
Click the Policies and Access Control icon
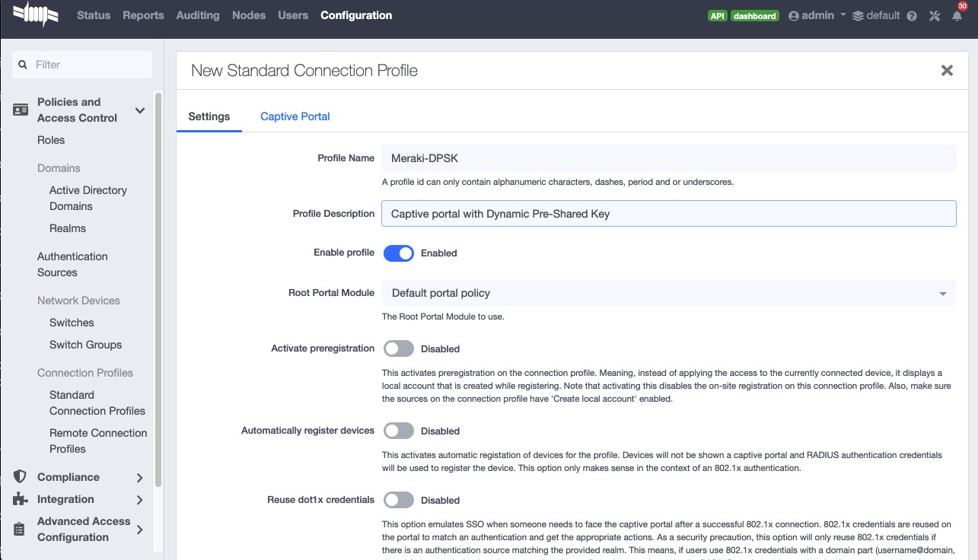pos(21,110)
